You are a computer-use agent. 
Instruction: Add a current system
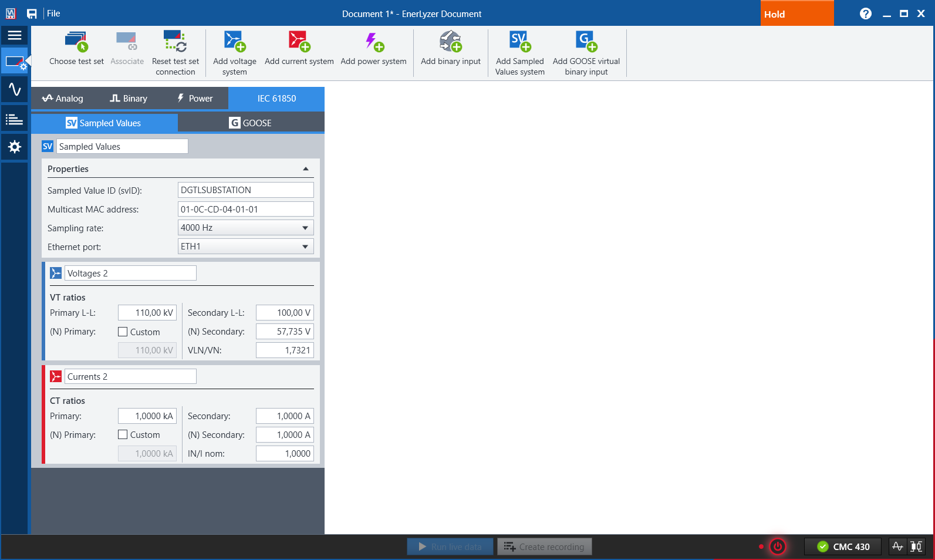pos(299,42)
